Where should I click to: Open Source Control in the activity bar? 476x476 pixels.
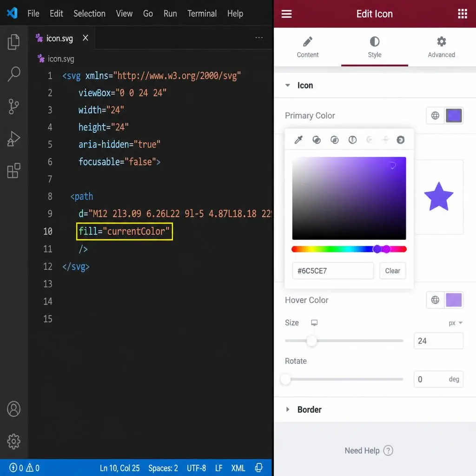pos(13,106)
